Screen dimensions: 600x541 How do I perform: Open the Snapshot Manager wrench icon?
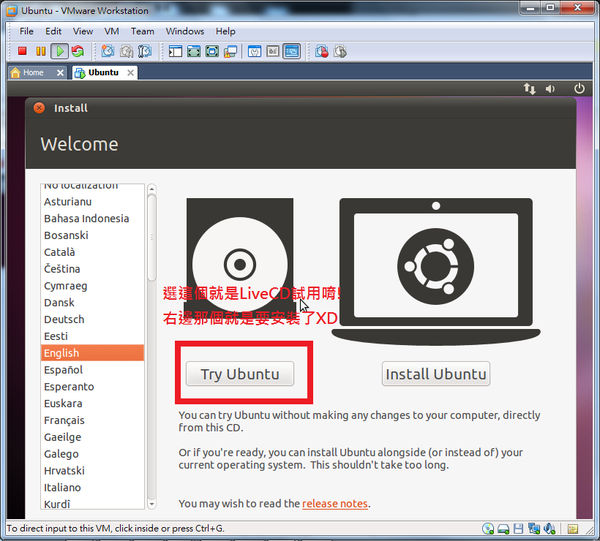point(145,51)
